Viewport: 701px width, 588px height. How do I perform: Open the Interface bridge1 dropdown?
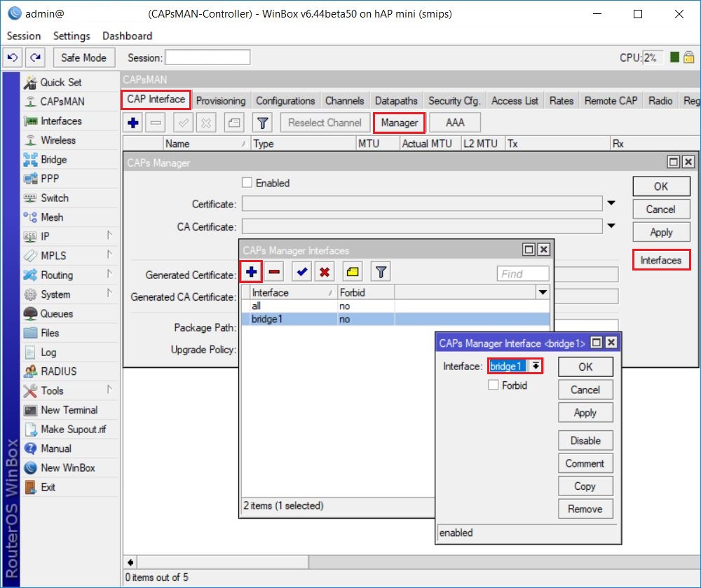pos(535,367)
